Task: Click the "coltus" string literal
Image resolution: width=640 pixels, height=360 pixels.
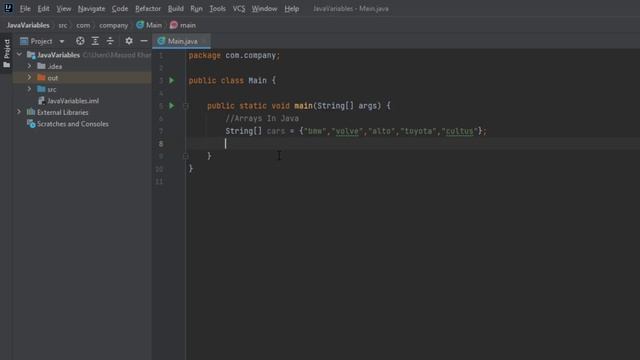Action: 459,131
